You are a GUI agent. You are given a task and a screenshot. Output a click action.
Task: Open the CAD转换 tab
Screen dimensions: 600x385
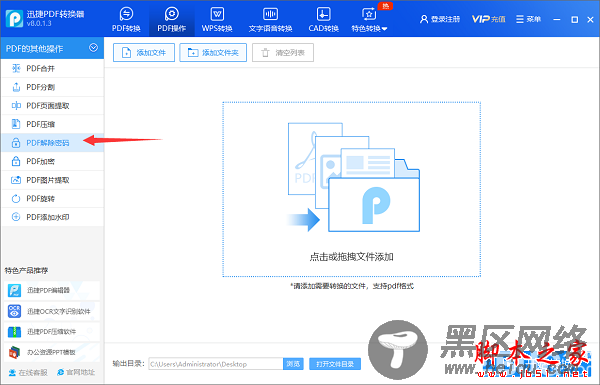pyautogui.click(x=323, y=19)
